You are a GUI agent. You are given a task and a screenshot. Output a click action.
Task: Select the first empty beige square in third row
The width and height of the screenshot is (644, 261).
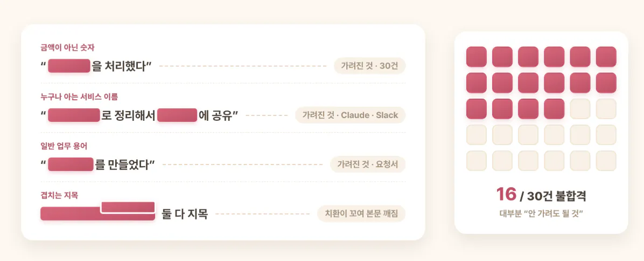point(580,109)
